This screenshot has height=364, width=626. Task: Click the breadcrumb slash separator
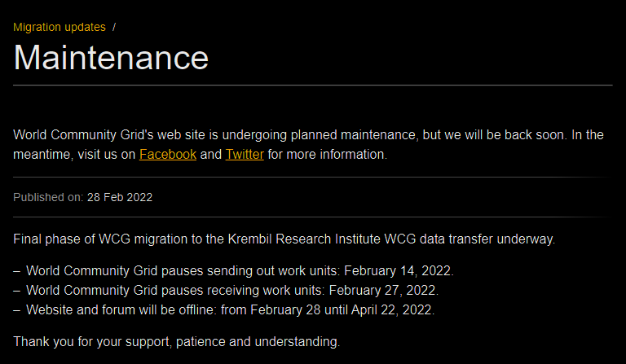click(114, 27)
